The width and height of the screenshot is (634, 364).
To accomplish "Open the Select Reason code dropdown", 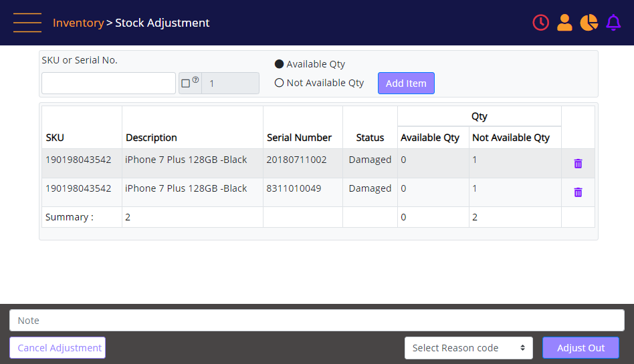I will click(469, 348).
